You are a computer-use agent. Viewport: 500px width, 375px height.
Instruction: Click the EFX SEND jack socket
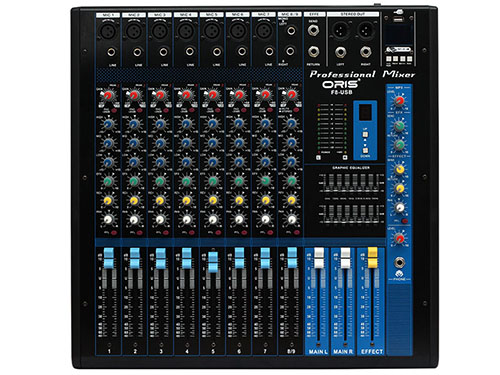tap(313, 30)
